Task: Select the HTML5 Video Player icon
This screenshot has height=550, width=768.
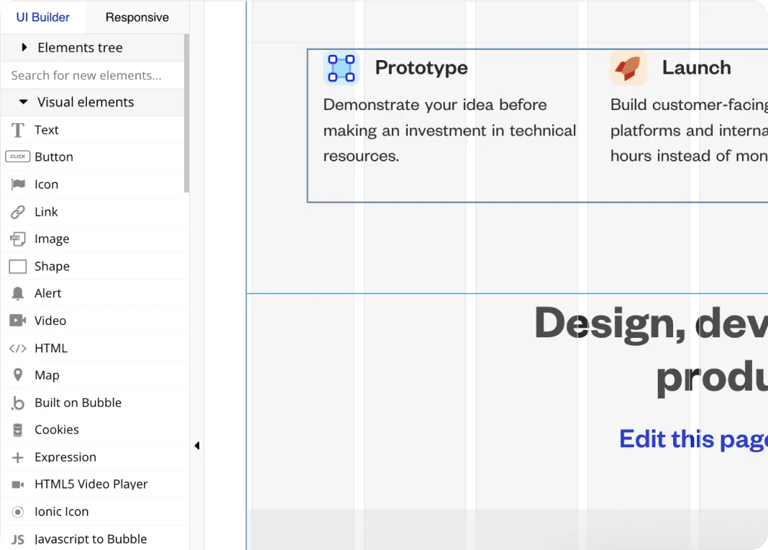Action: 18,484
